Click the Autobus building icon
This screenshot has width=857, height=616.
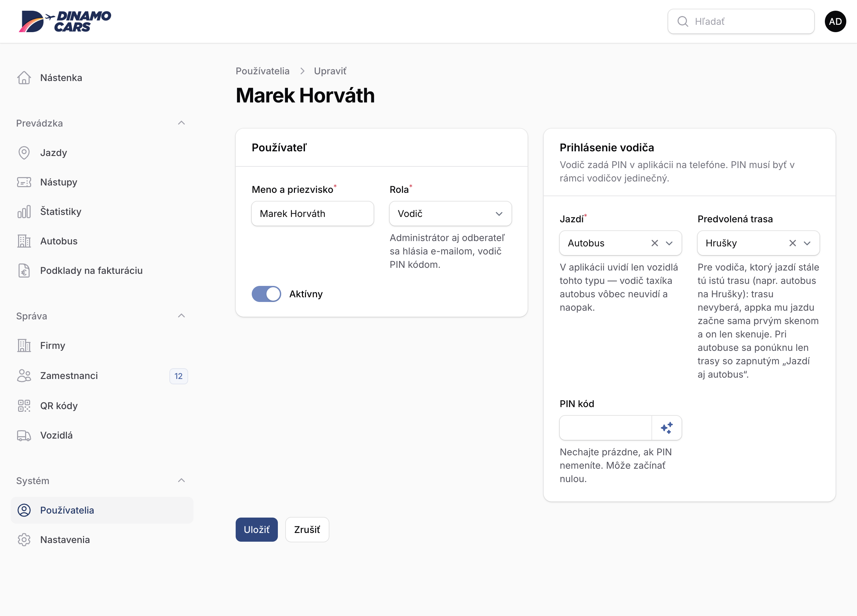24,241
